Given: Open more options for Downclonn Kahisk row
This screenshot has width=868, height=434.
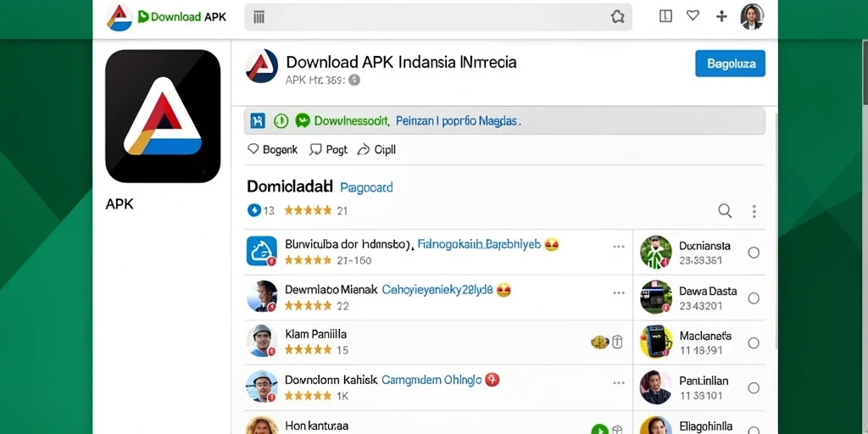Looking at the screenshot, I should (x=618, y=382).
